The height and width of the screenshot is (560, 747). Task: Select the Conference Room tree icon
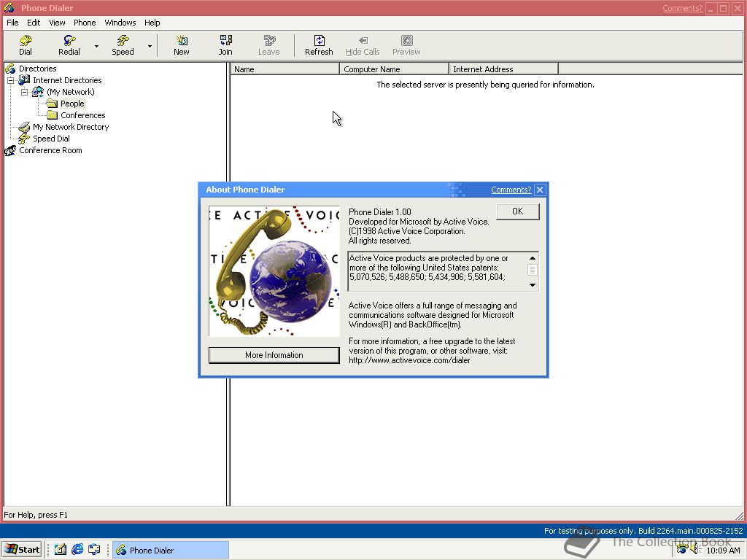click(x=10, y=150)
